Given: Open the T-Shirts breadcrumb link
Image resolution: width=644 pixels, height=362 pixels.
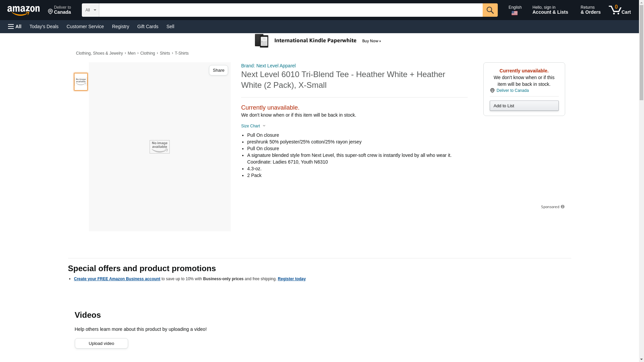Looking at the screenshot, I should [181, 53].
